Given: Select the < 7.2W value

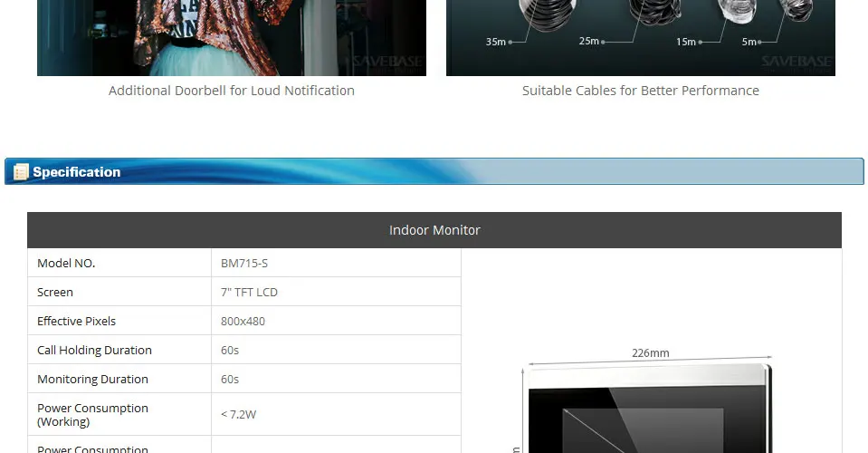Looking at the screenshot, I should pyautogui.click(x=238, y=414).
